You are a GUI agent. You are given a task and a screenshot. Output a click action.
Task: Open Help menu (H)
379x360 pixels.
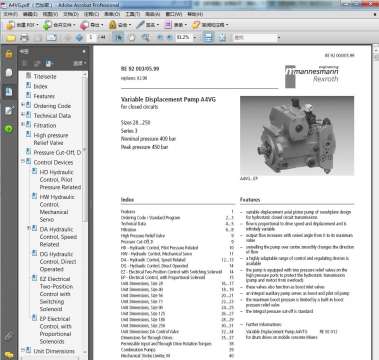(x=195, y=14)
